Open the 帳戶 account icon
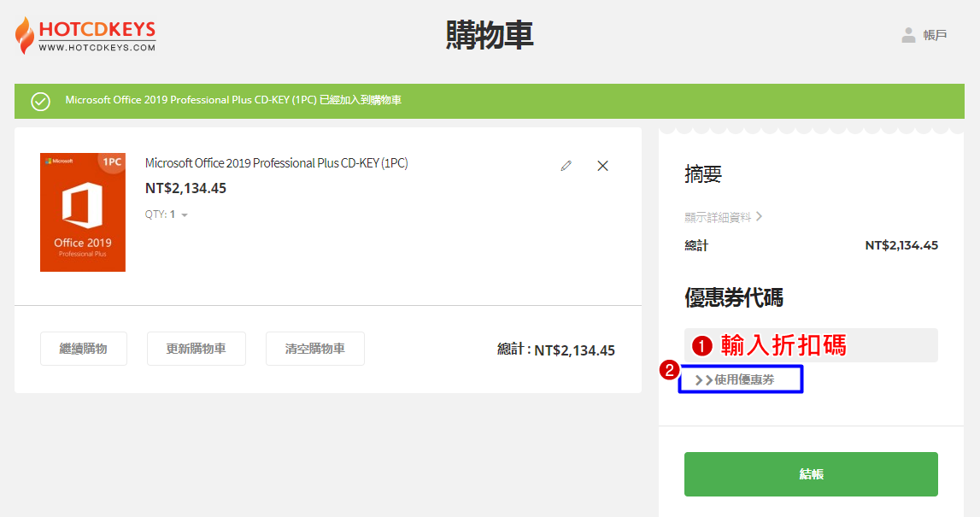The height and width of the screenshot is (517, 980). (x=908, y=35)
